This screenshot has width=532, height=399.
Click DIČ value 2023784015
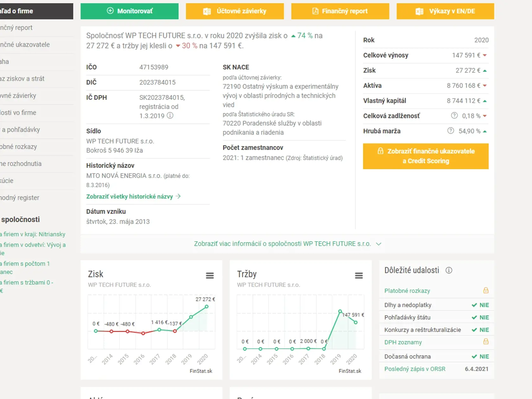[x=157, y=82]
